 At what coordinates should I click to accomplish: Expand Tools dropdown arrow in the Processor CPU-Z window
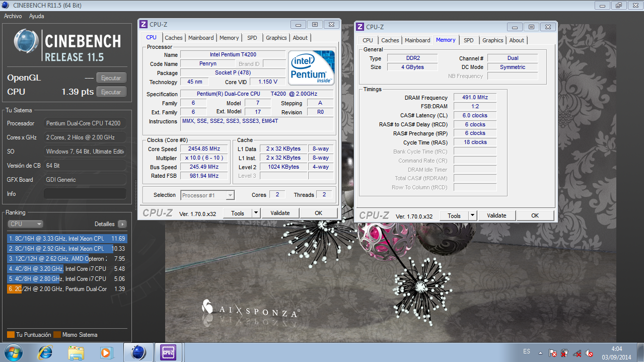[x=256, y=213]
